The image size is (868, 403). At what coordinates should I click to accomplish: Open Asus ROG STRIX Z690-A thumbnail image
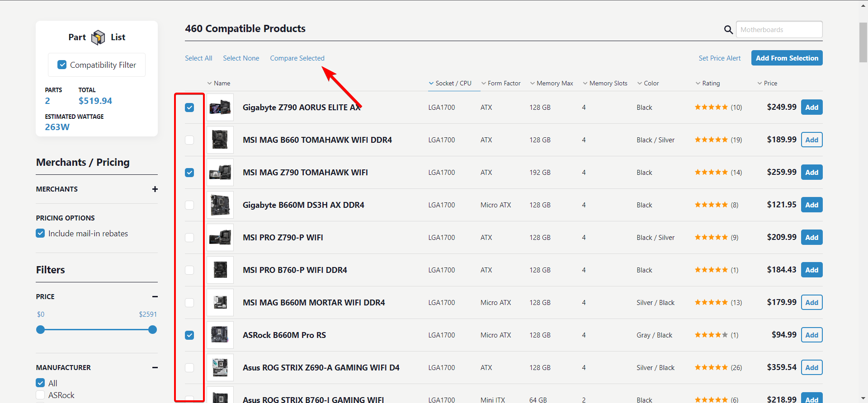220,368
